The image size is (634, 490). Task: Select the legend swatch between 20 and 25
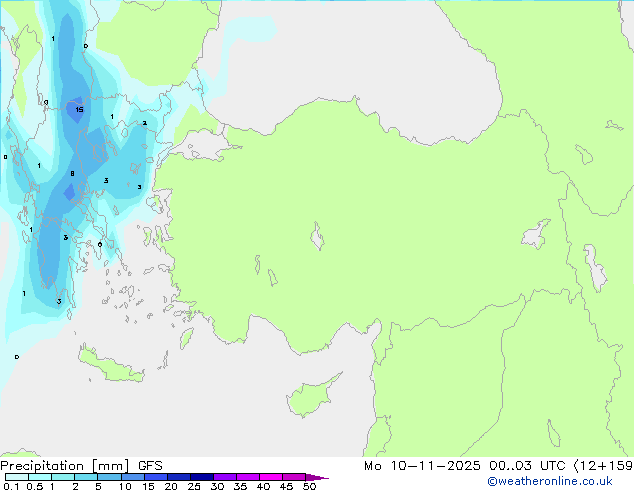(x=178, y=477)
